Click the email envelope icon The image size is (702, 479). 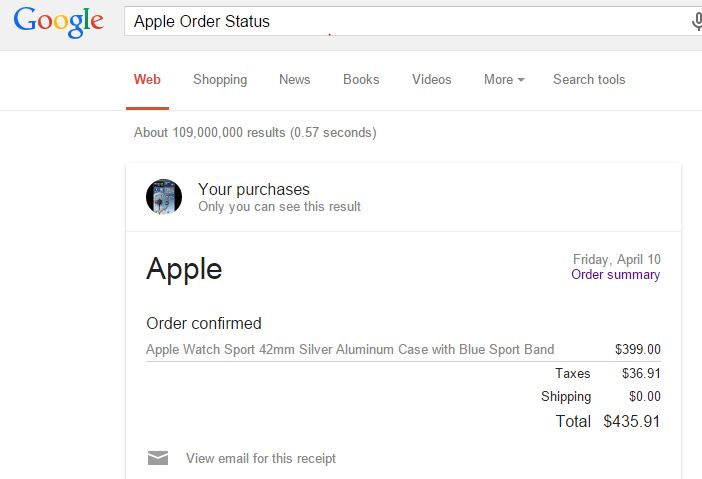(158, 458)
